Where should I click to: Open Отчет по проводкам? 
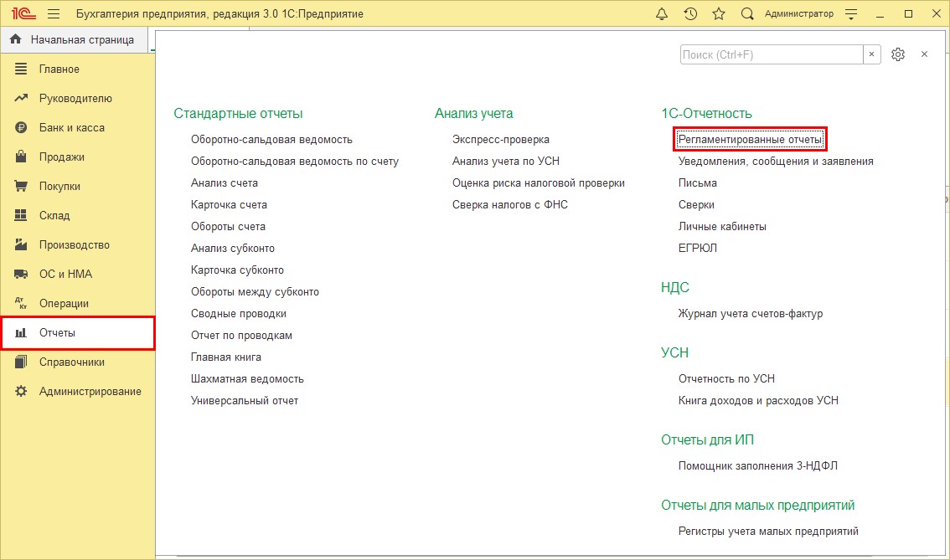[x=242, y=336]
